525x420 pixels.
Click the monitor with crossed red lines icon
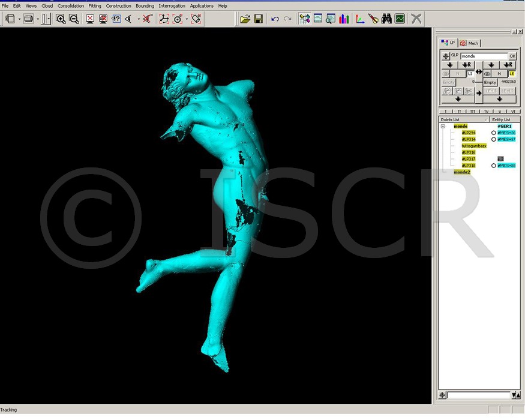pos(103,19)
